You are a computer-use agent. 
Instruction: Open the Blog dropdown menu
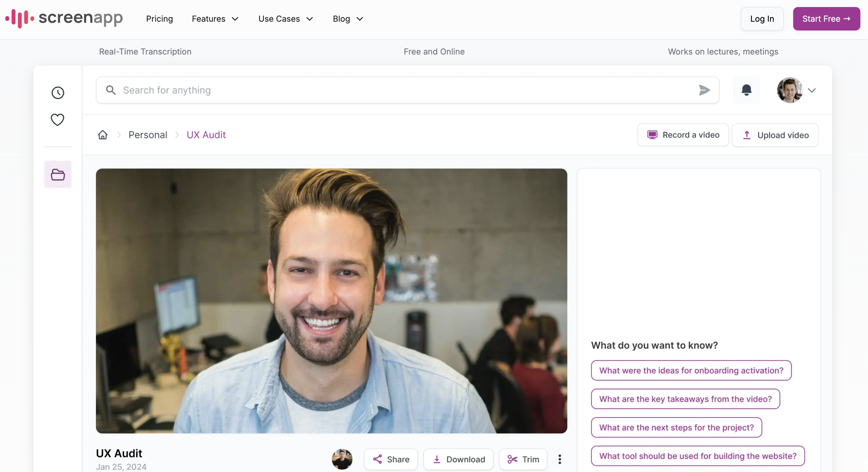pyautogui.click(x=348, y=19)
